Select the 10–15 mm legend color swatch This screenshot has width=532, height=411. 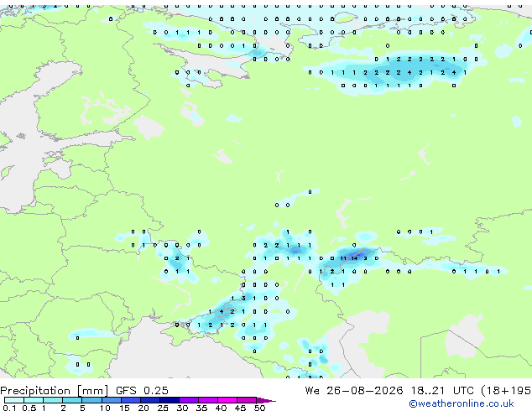point(112,400)
